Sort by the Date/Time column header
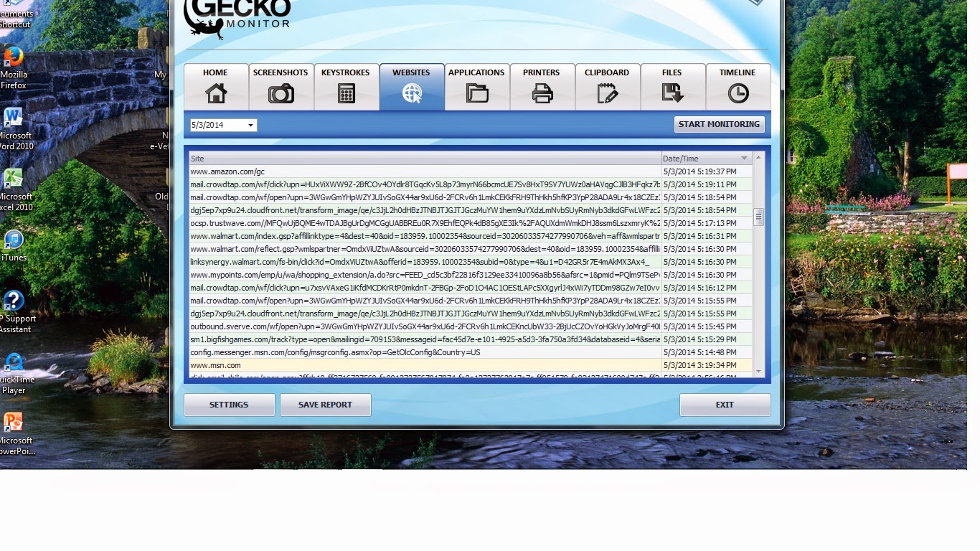This screenshot has height=551, width=980. [x=707, y=159]
